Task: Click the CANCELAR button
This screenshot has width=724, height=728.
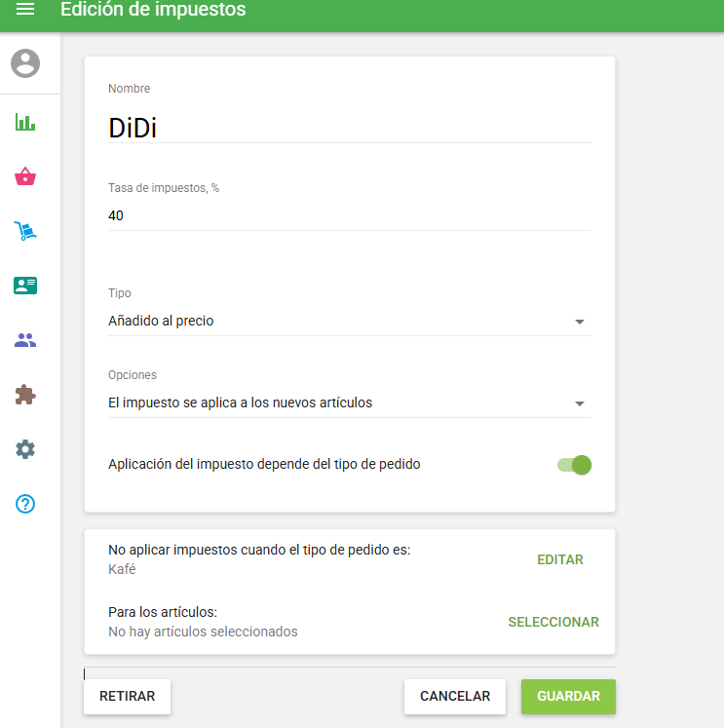Action: click(455, 697)
